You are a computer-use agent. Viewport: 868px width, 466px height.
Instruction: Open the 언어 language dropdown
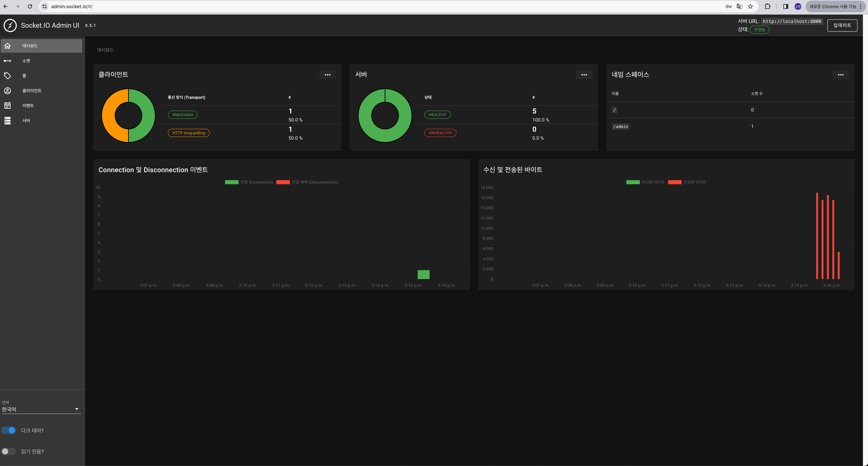click(41, 409)
